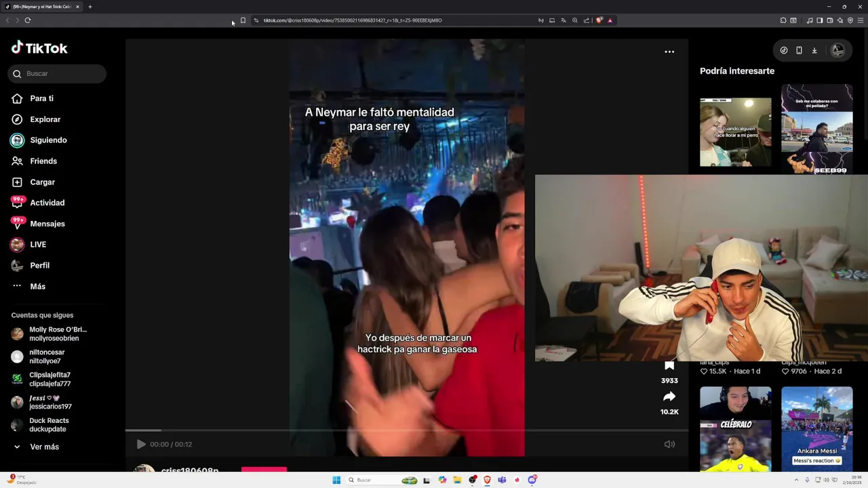Screen dimensions: 868x488
Task: Open the browser hamburger main menu
Action: 861,20
